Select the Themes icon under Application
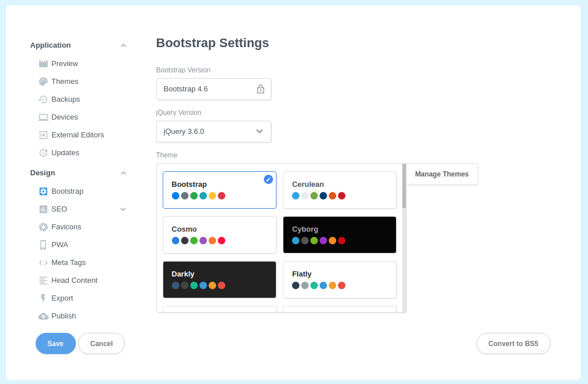The width and height of the screenshot is (588, 384). pyautogui.click(x=43, y=81)
